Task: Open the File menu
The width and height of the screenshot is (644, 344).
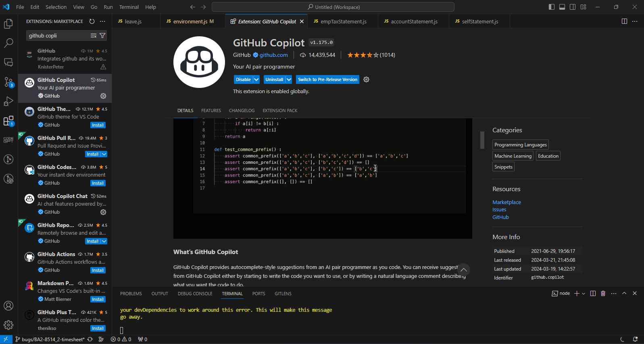Action: [x=20, y=7]
